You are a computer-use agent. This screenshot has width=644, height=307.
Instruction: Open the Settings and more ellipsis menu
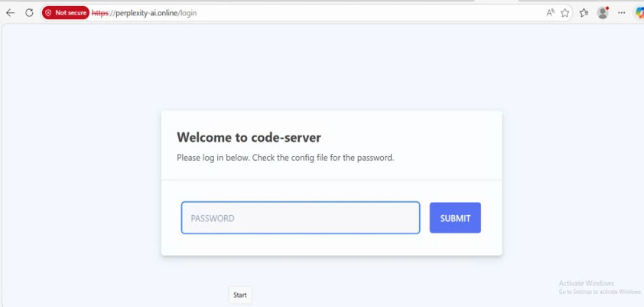(x=621, y=13)
